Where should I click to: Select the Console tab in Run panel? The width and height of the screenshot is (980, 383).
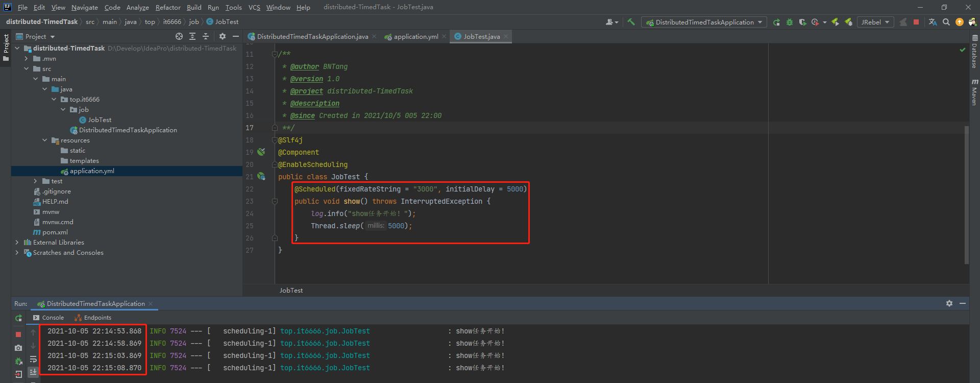48,318
